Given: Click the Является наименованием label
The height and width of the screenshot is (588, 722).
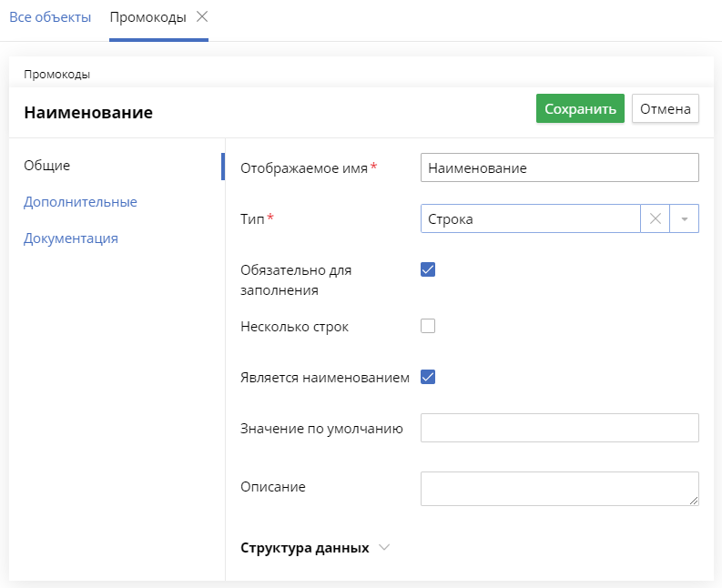Looking at the screenshot, I should tap(325, 378).
